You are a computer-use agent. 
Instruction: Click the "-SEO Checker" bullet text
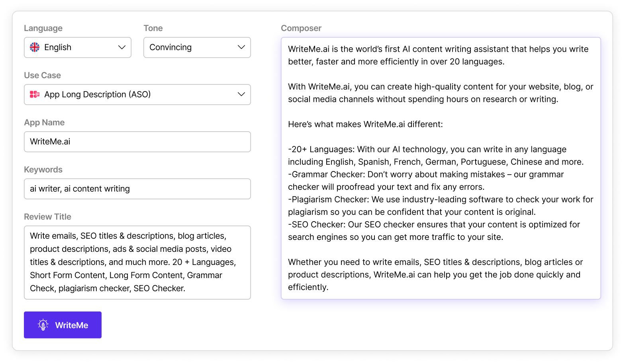tap(434, 231)
